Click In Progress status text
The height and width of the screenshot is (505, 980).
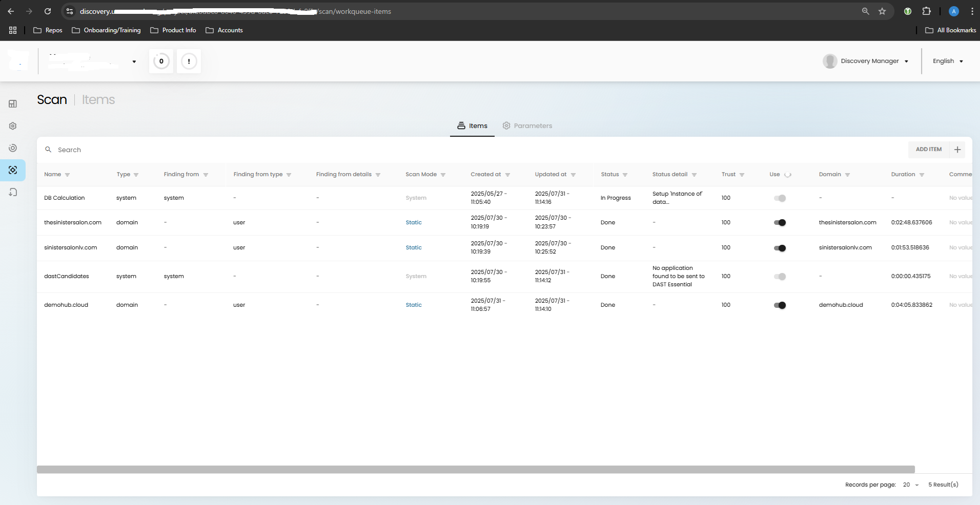pos(616,198)
